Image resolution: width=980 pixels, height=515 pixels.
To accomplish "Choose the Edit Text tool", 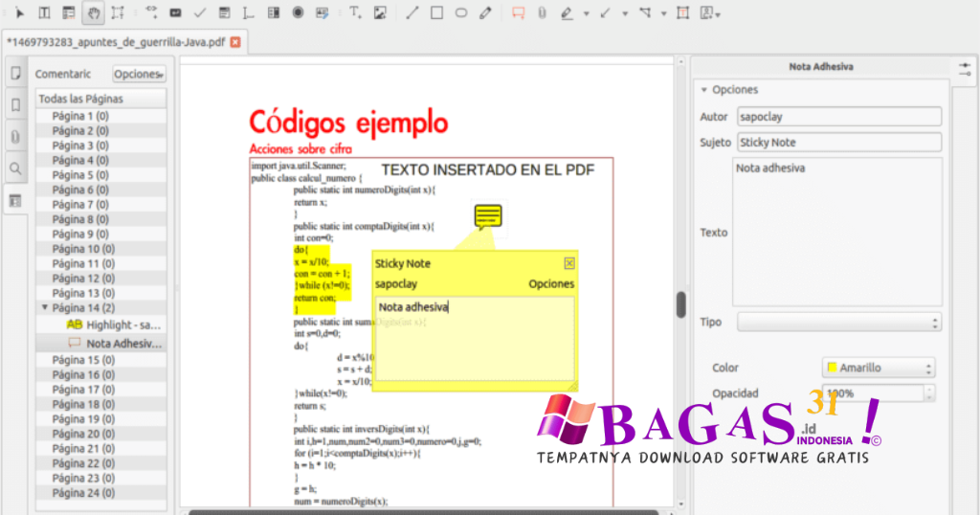I will pyautogui.click(x=44, y=12).
